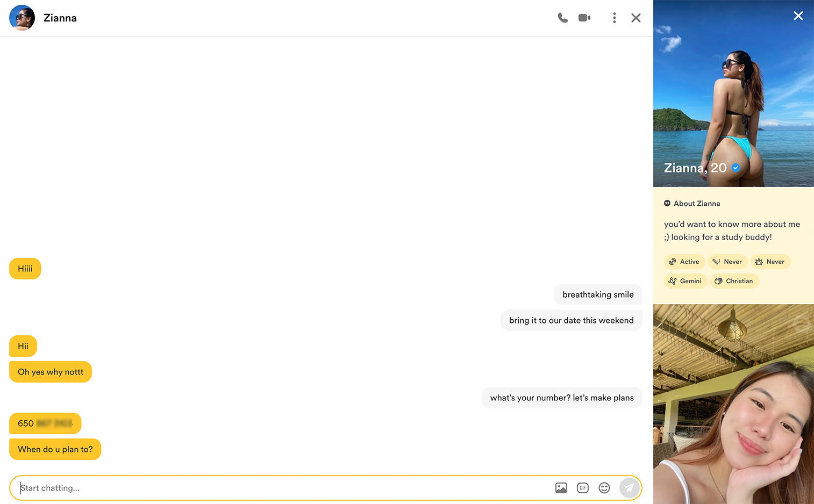The image size is (814, 504).
Task: Start a video call with Zianna
Action: click(584, 18)
